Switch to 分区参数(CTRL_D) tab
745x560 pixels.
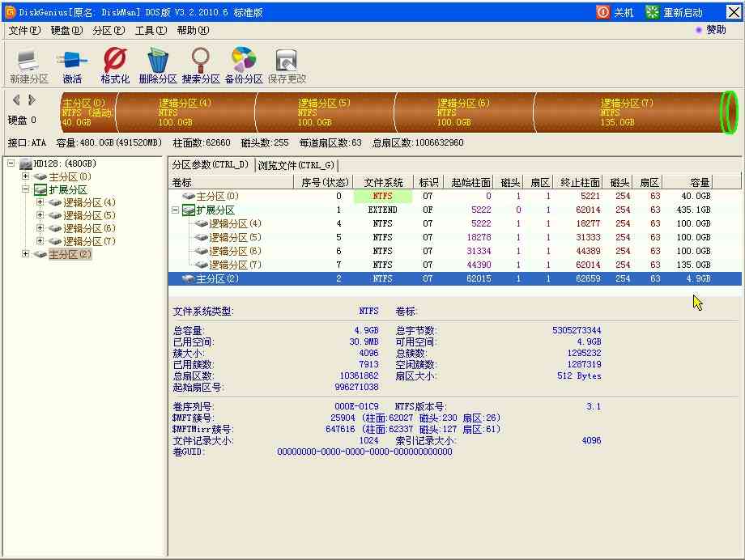pyautogui.click(x=211, y=165)
